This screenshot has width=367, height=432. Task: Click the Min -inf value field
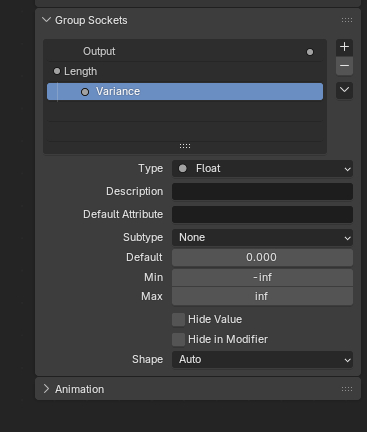coord(262,277)
